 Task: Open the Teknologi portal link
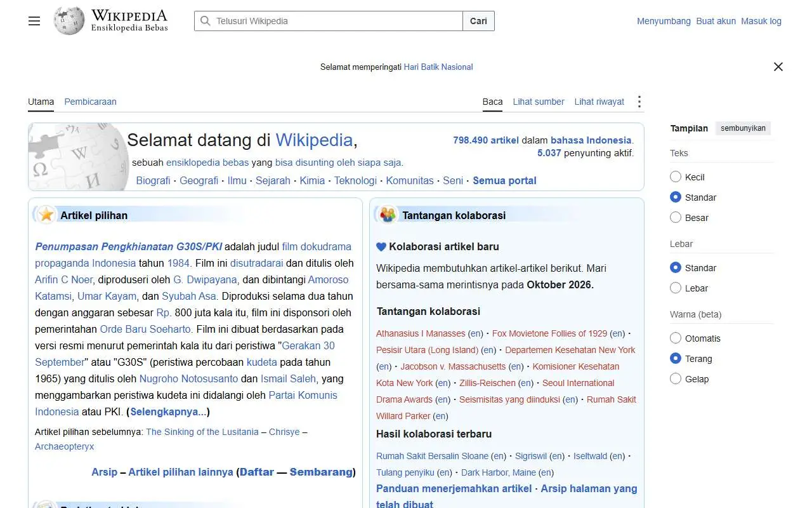(355, 180)
